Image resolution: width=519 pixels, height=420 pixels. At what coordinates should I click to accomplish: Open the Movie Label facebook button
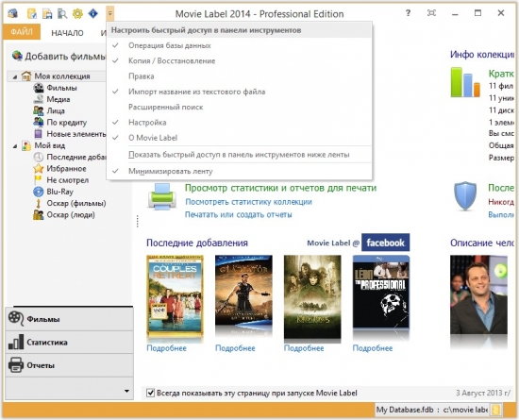(385, 243)
